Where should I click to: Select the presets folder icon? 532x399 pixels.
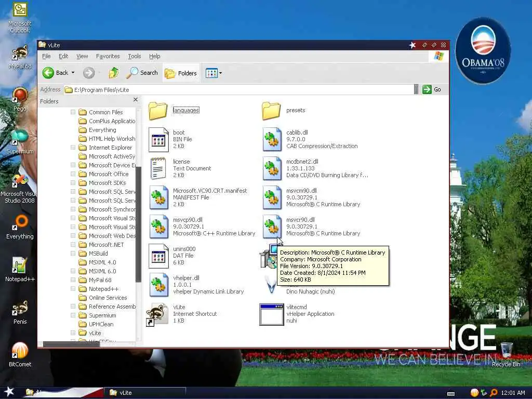tap(271, 111)
